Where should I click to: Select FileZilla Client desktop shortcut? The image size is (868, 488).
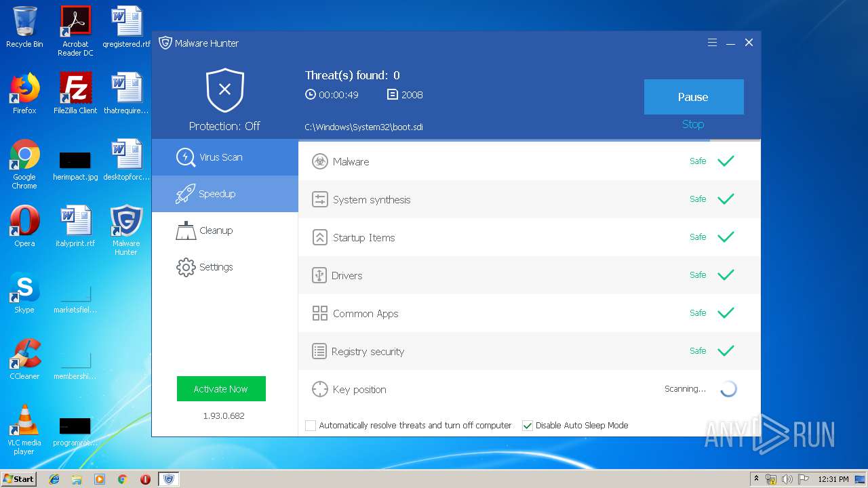point(75,94)
